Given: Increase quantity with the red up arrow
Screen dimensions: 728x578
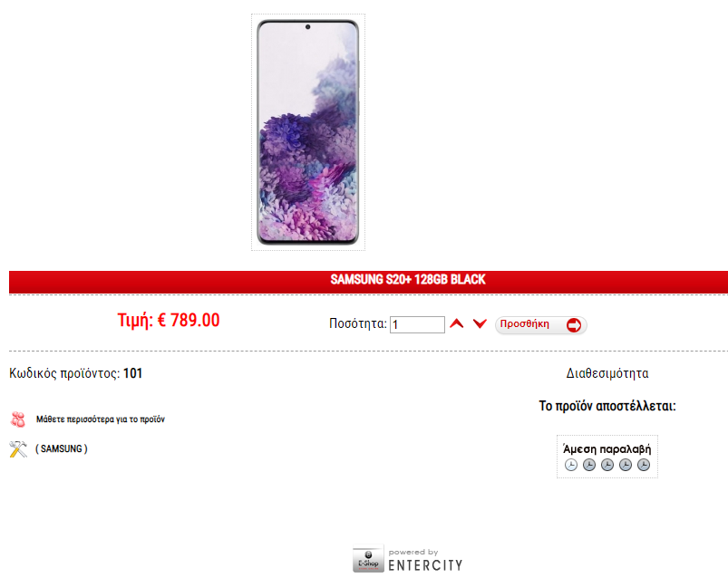Looking at the screenshot, I should pos(457,323).
